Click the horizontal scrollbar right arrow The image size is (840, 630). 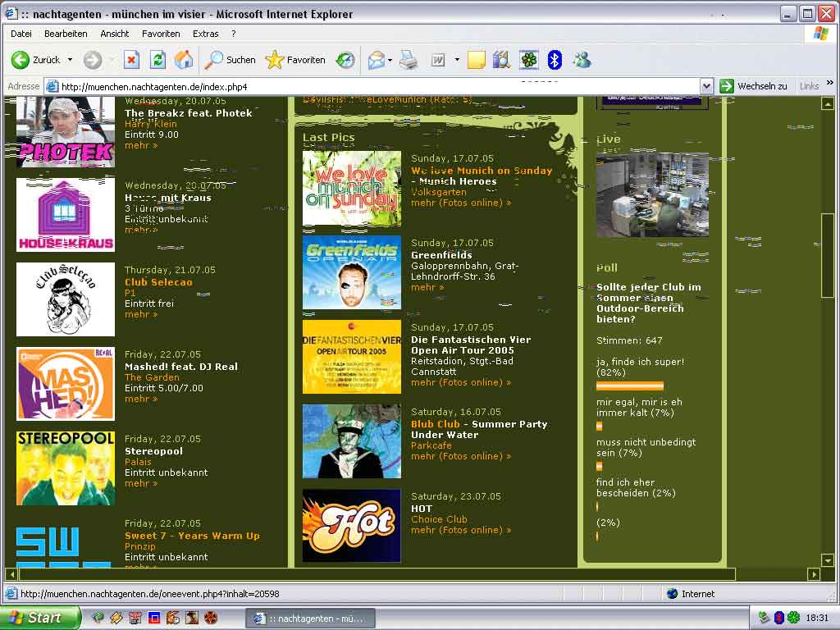(x=815, y=574)
